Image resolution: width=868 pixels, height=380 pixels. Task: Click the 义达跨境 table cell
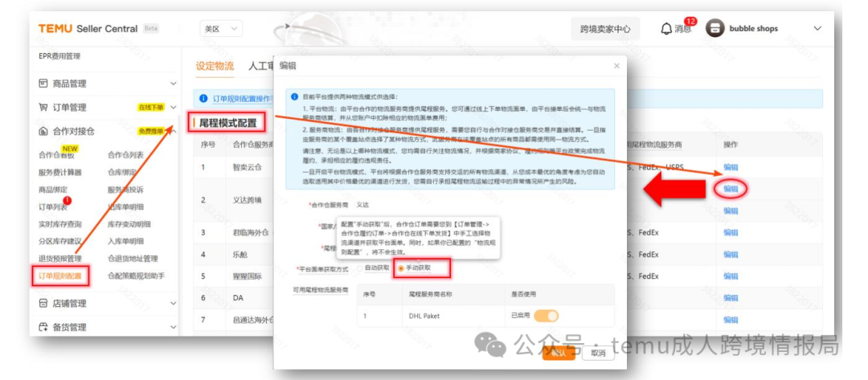pos(247,200)
